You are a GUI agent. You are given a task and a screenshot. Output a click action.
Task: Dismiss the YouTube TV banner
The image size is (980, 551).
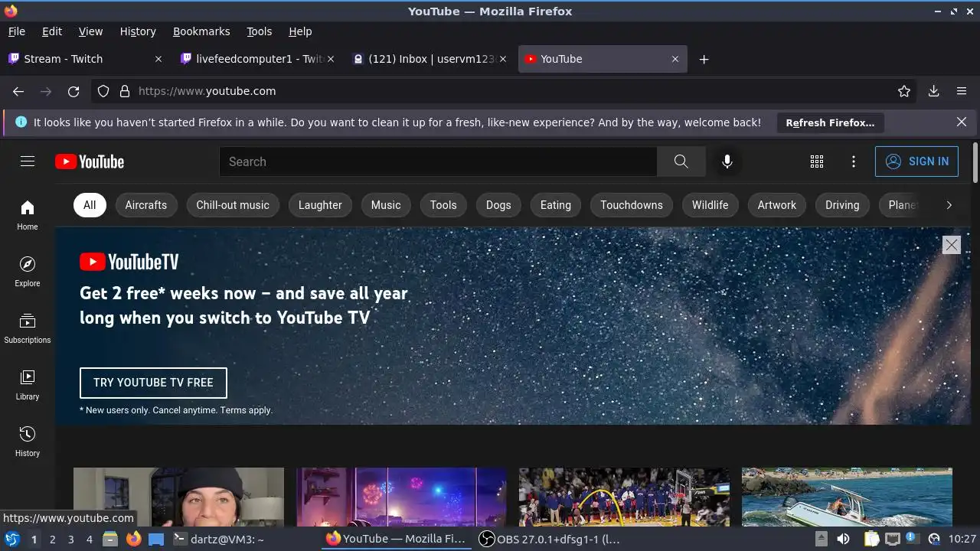point(952,245)
